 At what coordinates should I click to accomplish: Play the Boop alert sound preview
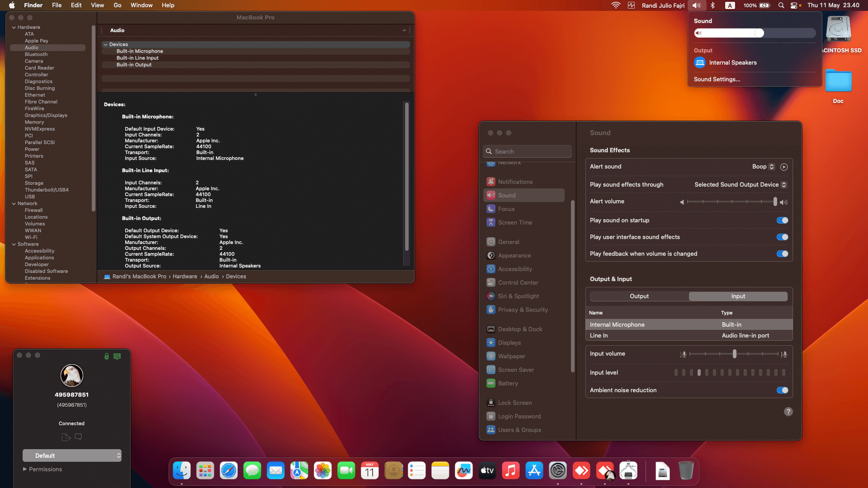point(784,167)
